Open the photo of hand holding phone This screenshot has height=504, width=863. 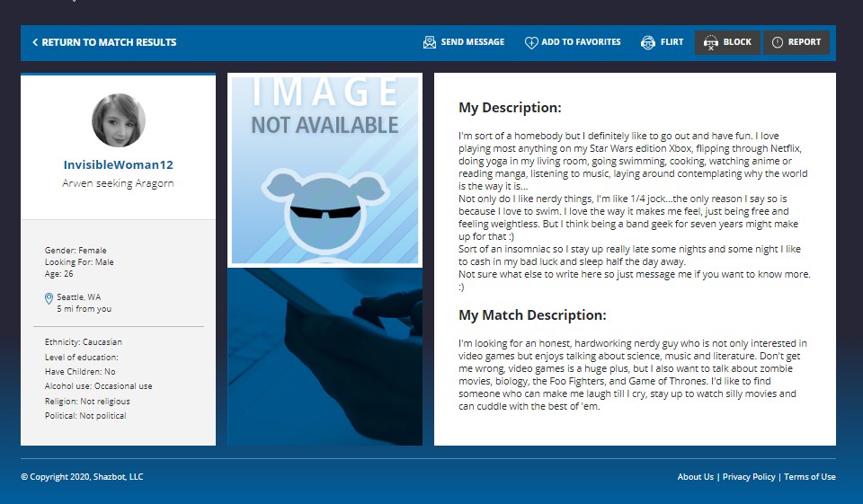tap(325, 357)
